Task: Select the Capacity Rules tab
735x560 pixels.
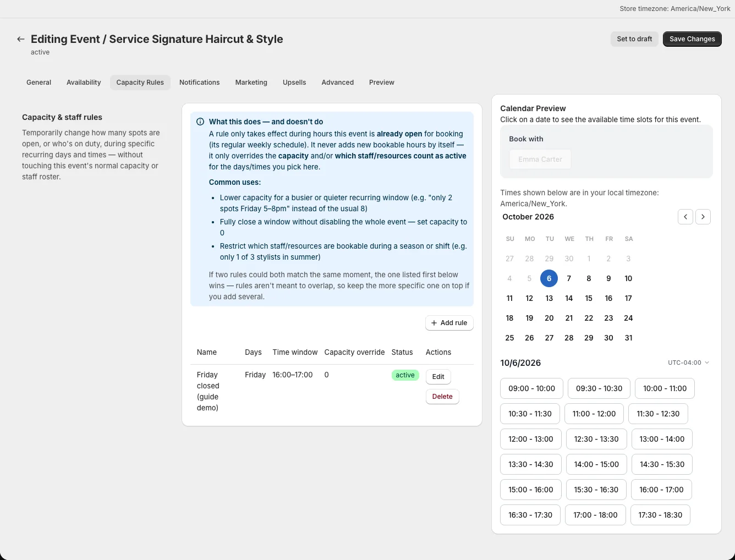Action: point(140,83)
